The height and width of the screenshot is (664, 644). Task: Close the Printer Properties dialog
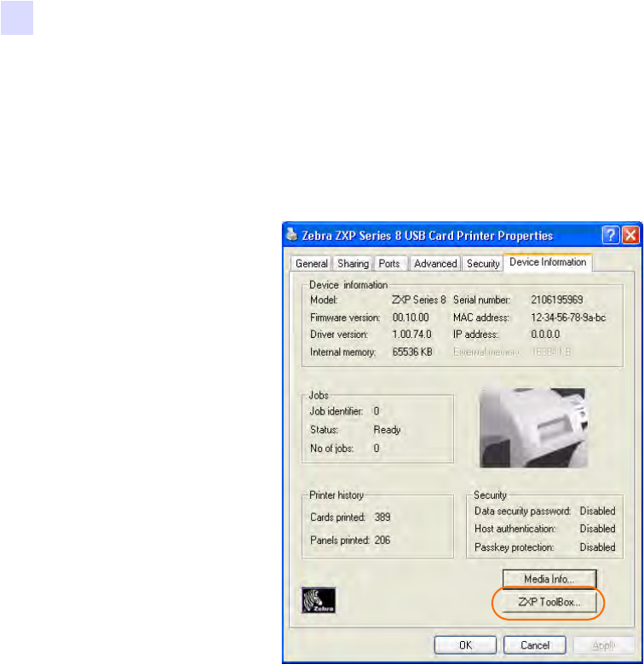click(x=630, y=235)
